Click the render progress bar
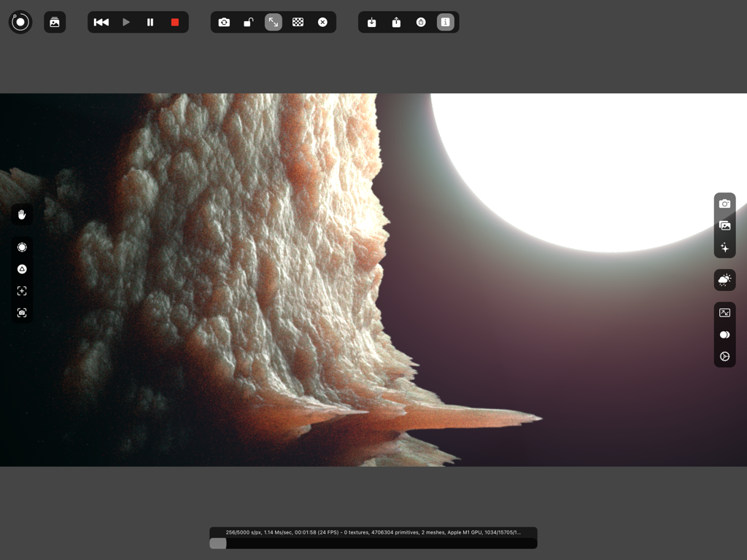The width and height of the screenshot is (747, 560). pyautogui.click(x=373, y=543)
